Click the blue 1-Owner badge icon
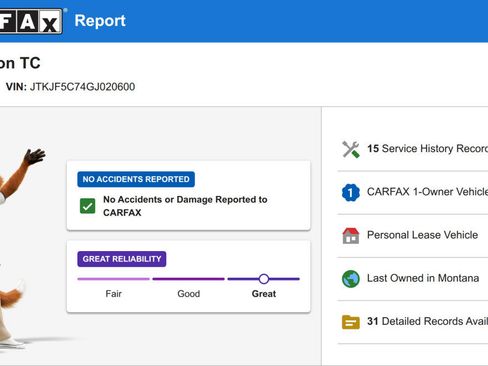The width and height of the screenshot is (488, 366). [351, 192]
